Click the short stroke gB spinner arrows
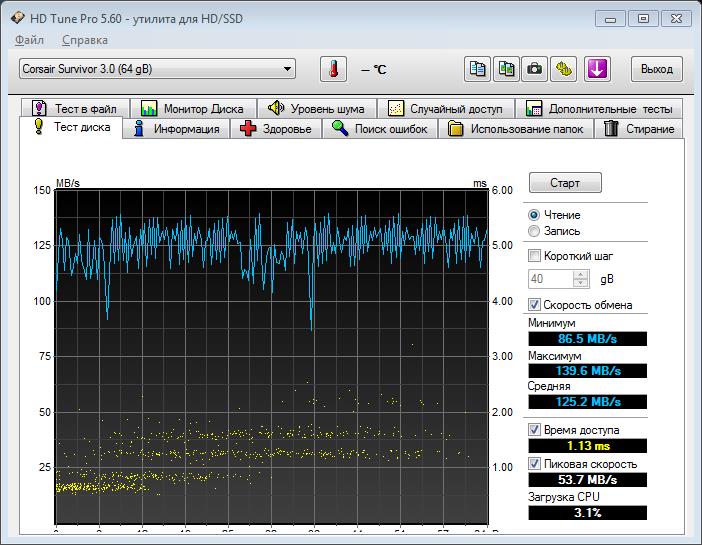Image resolution: width=702 pixels, height=545 pixels. [580, 279]
